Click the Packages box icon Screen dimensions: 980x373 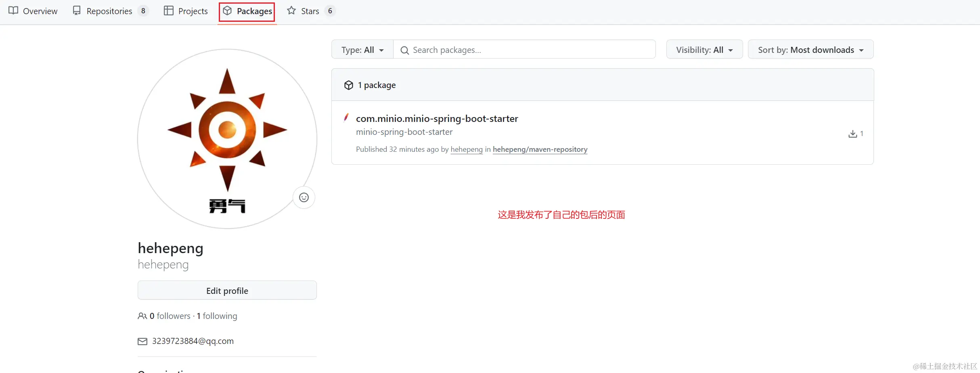(227, 10)
